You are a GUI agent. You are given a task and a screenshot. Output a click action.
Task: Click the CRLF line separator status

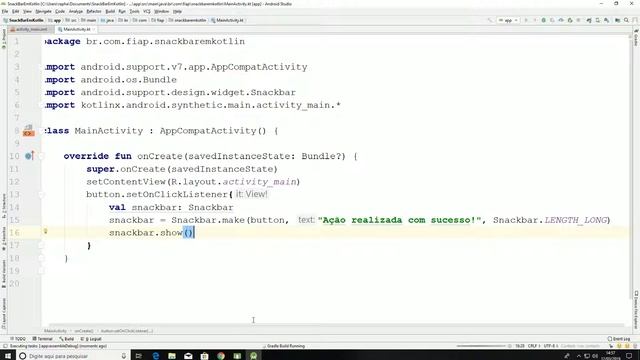click(x=533, y=346)
